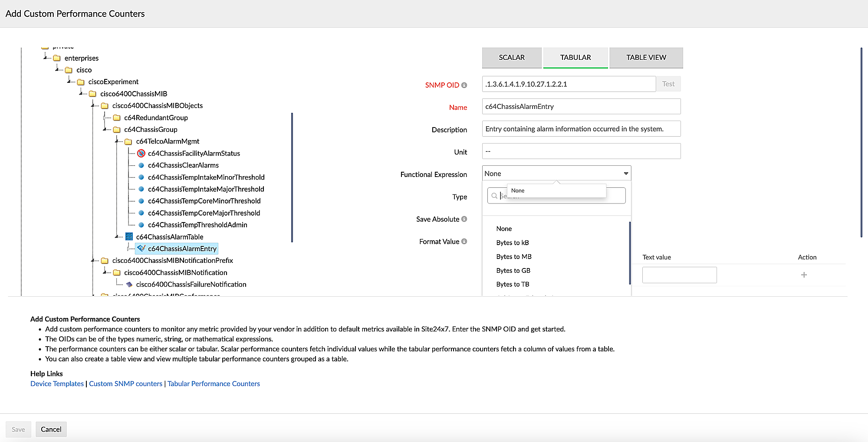The image size is (868, 442).
Task: Expand the c64RedundantGroup folder
Action: (x=105, y=118)
